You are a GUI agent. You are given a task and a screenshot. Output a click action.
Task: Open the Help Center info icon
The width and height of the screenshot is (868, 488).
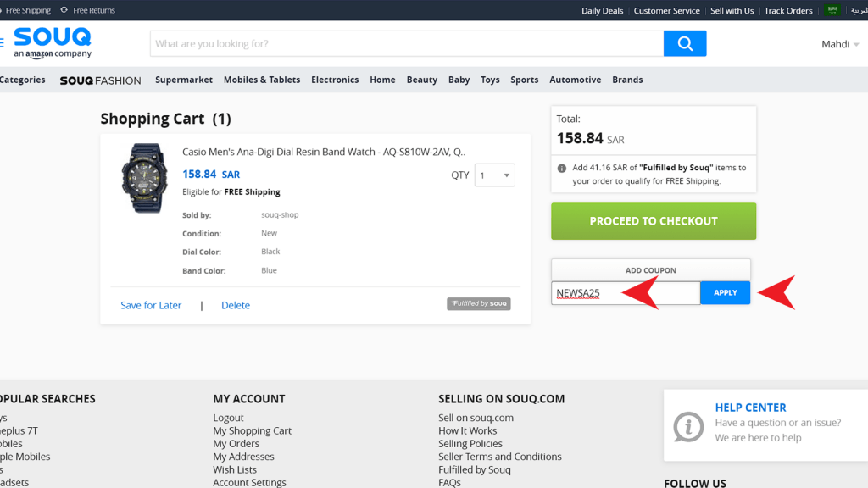point(687,427)
